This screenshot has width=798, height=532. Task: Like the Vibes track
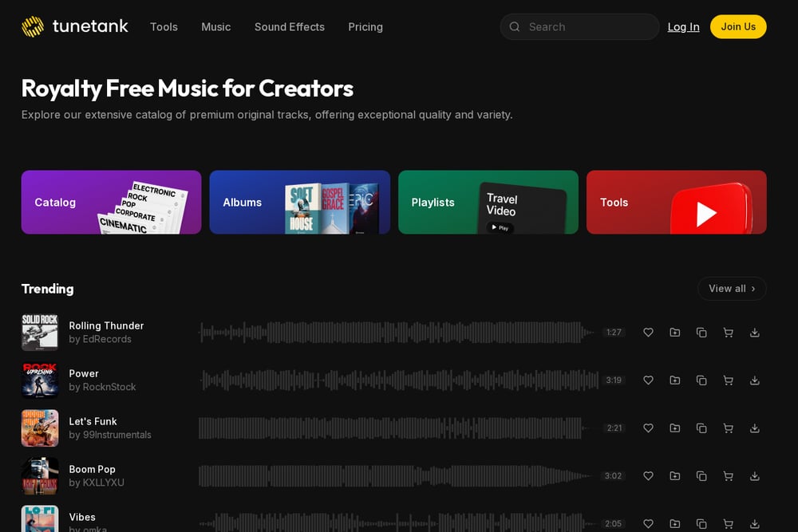point(648,524)
